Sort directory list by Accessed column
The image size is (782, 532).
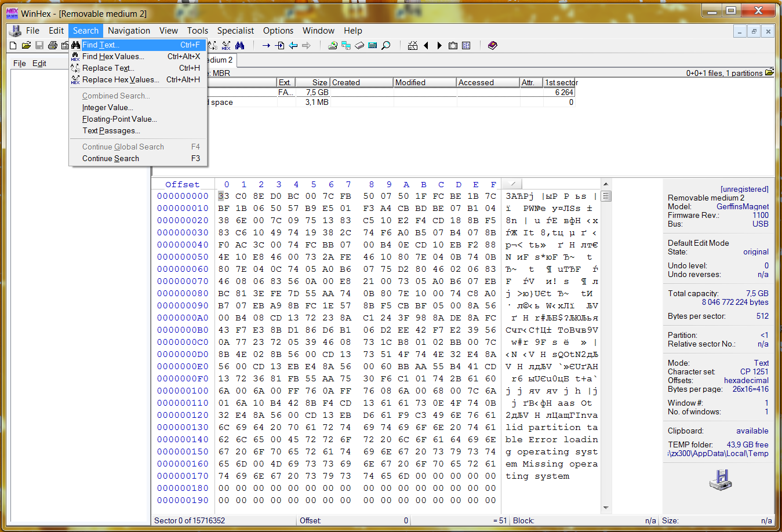(488, 82)
